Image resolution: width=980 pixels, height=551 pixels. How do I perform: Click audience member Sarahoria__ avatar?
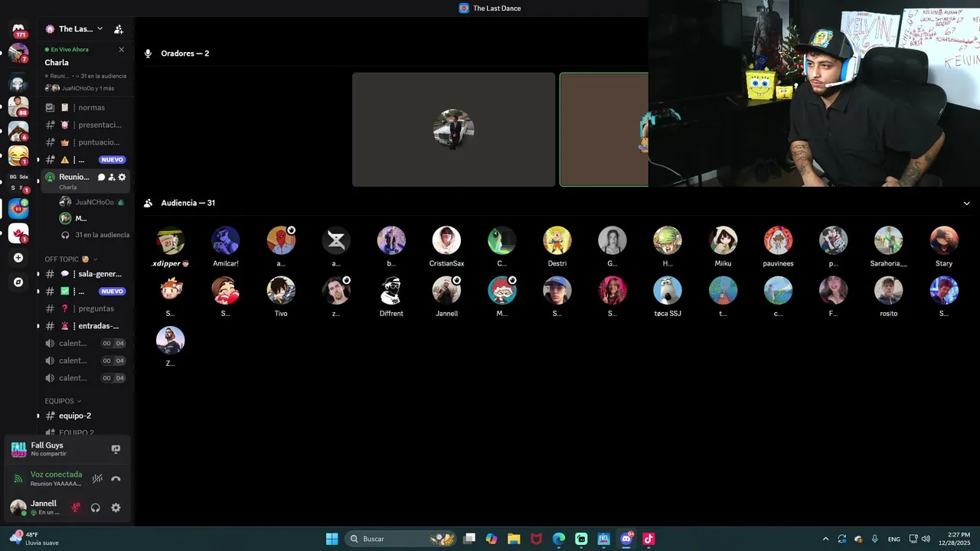click(888, 240)
